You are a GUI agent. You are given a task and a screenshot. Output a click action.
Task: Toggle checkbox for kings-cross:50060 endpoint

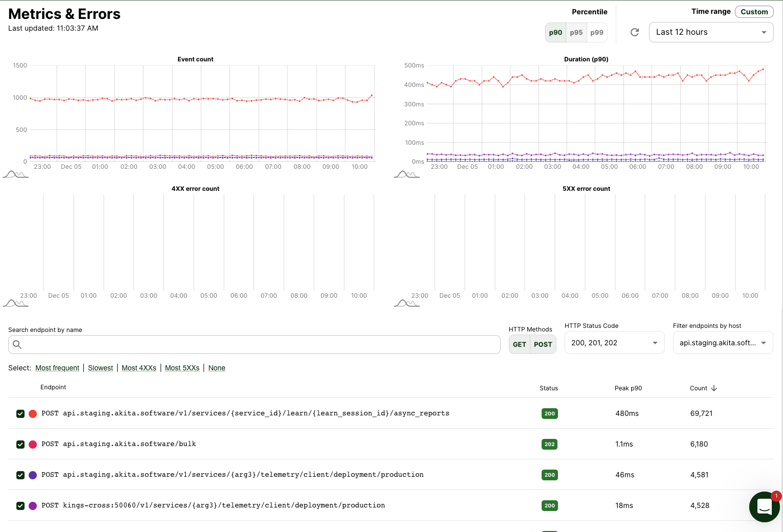[x=20, y=506]
